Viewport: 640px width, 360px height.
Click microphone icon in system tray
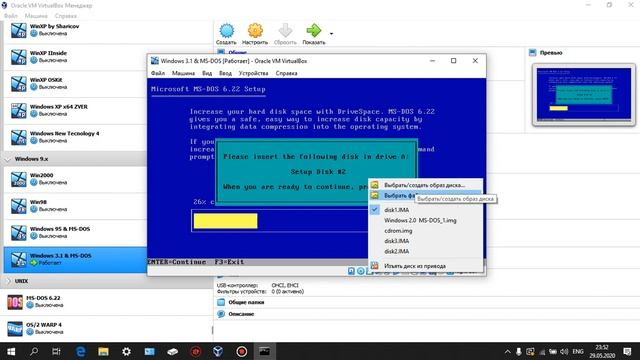tap(518, 351)
